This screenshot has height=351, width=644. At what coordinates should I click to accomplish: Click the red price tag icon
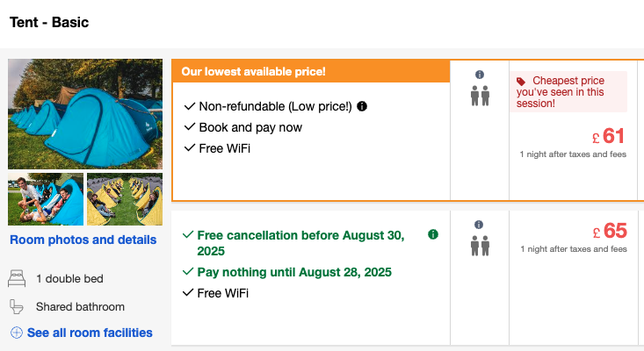[x=522, y=81]
